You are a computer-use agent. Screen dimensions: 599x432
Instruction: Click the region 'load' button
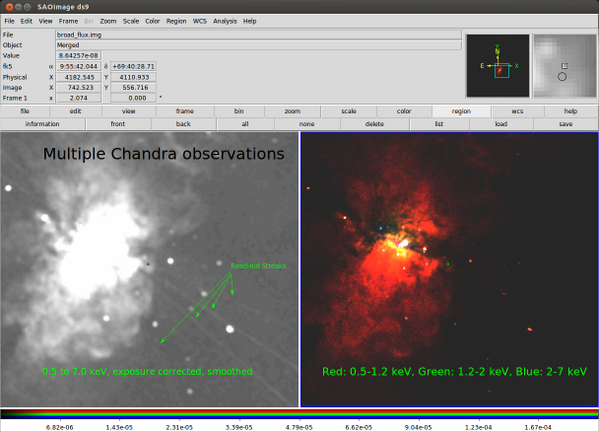coord(501,124)
